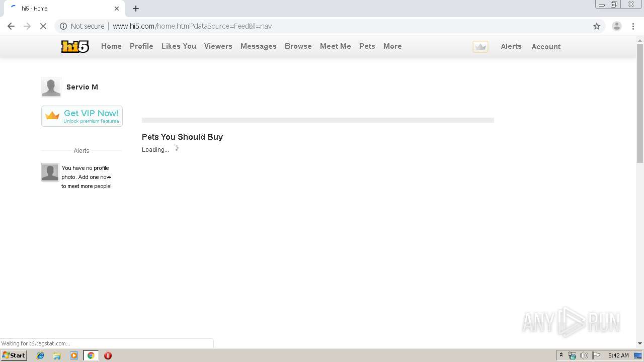Open Chrome's three-dot menu

pyautogui.click(x=633, y=26)
